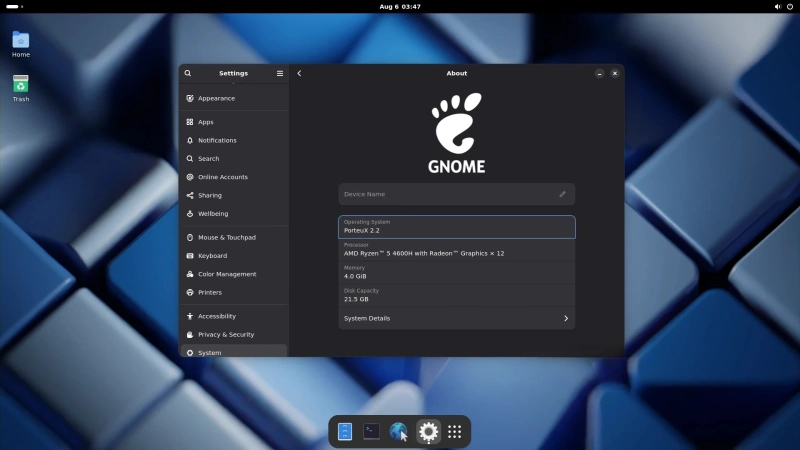The width and height of the screenshot is (800, 450).
Task: Click the Wellbeing icon in the sidebar
Action: [190, 214]
